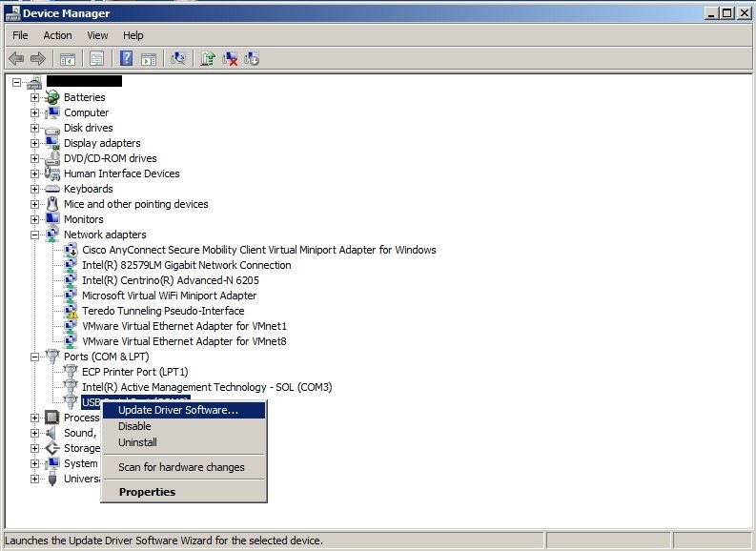
Task: Click the root computer node icon
Action: (34, 83)
